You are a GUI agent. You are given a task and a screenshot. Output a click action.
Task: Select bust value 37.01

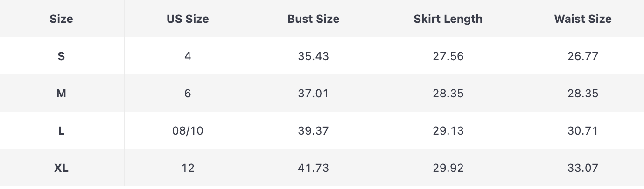point(313,94)
